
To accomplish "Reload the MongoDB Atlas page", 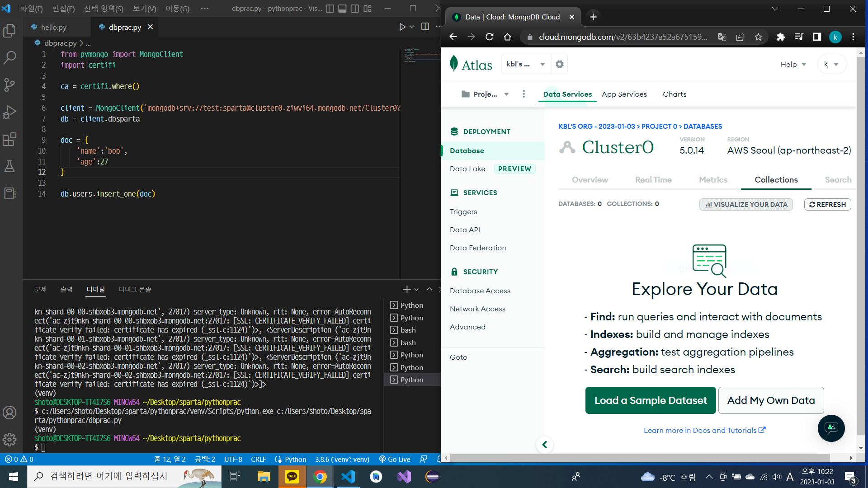I will coord(489,37).
